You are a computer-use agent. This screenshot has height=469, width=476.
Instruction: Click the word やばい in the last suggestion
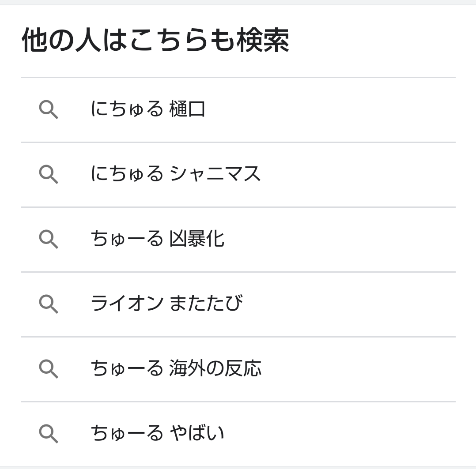coord(197,433)
